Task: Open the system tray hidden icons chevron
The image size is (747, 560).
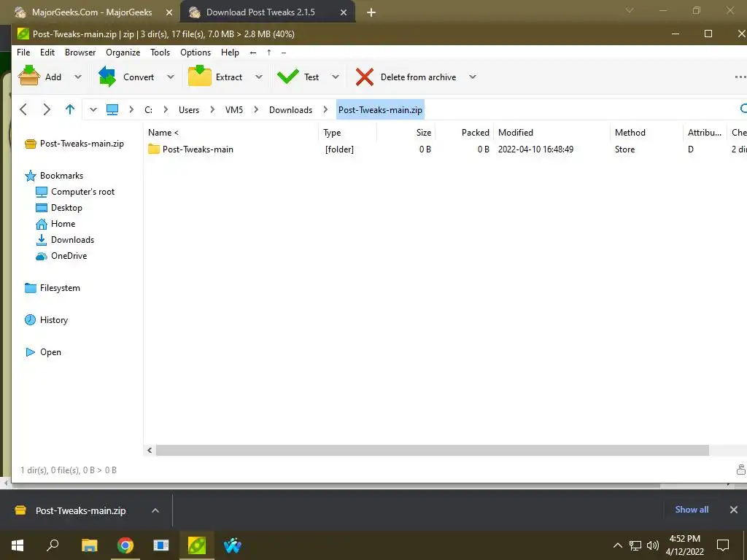Action: coord(617,545)
